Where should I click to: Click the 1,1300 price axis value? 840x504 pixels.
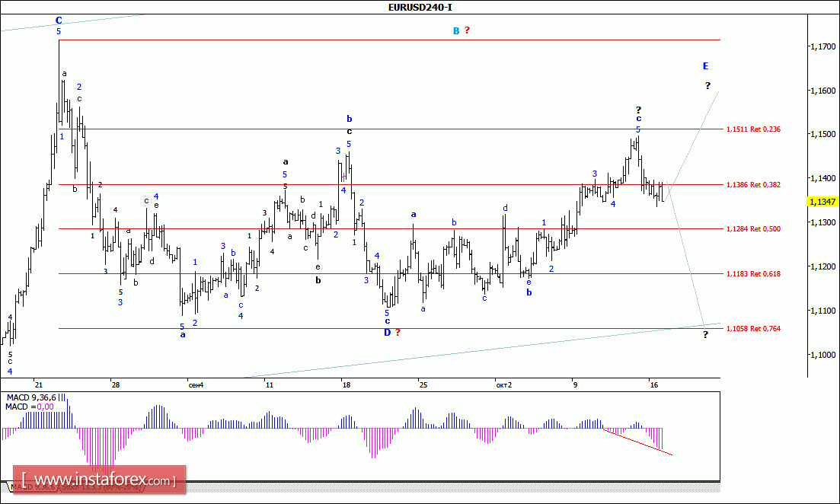823,222
